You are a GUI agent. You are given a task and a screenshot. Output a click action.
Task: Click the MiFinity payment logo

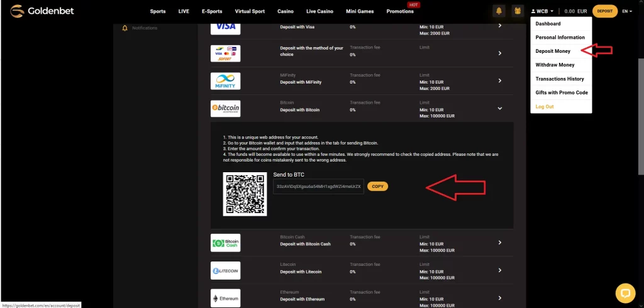click(x=226, y=81)
